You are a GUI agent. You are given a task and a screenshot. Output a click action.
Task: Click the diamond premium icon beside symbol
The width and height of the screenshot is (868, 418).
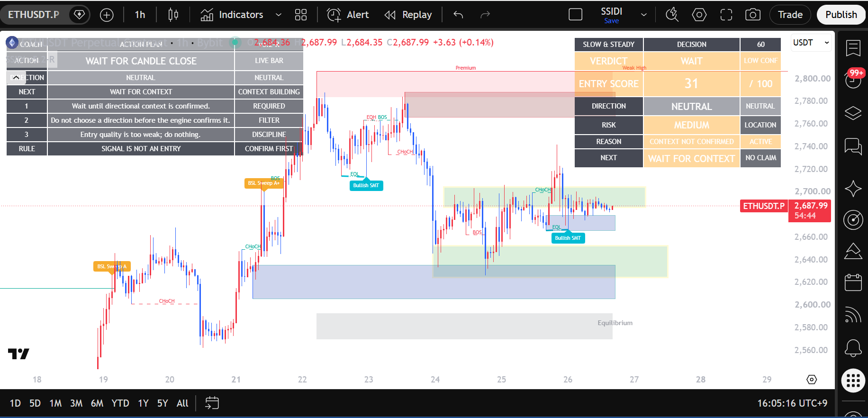coord(80,15)
